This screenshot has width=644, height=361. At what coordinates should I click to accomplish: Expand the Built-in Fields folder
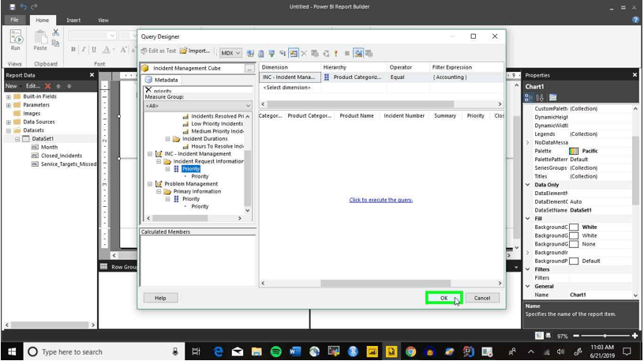tap(8, 96)
